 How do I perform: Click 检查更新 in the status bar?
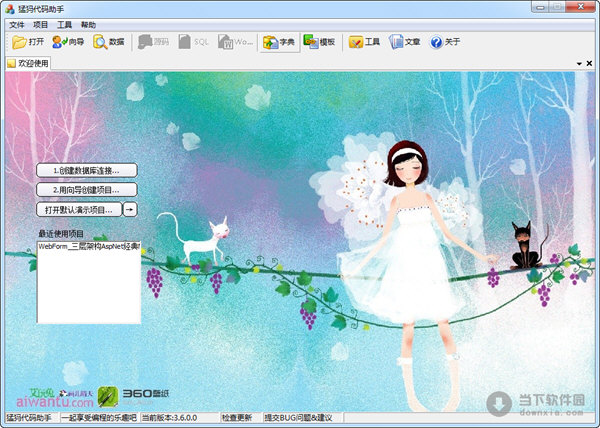click(x=236, y=418)
